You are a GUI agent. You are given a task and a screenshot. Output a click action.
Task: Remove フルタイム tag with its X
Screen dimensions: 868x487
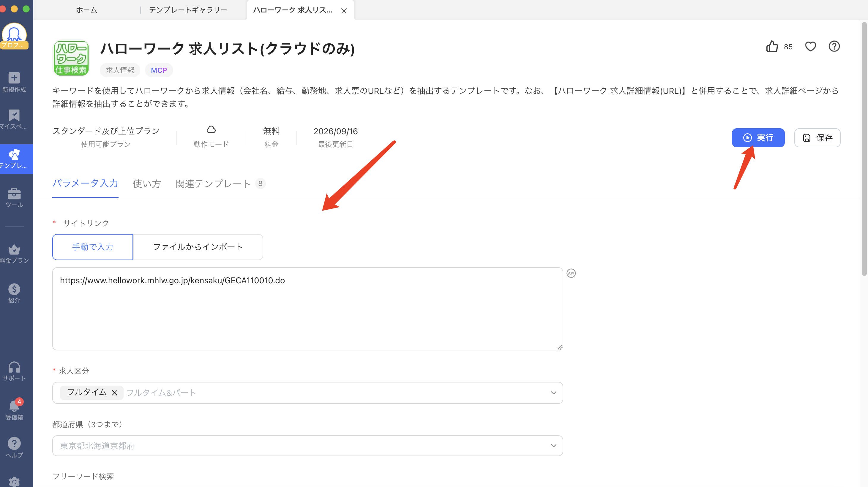point(115,393)
